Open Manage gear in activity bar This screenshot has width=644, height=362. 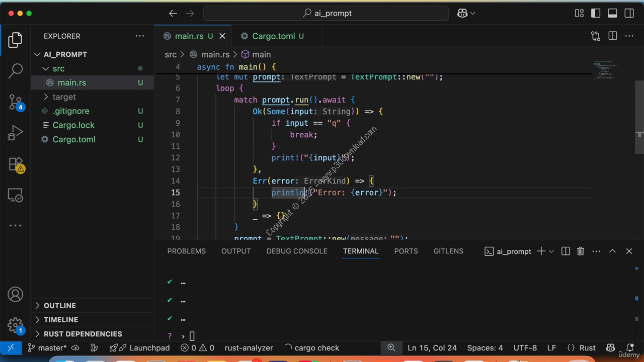tap(15, 326)
